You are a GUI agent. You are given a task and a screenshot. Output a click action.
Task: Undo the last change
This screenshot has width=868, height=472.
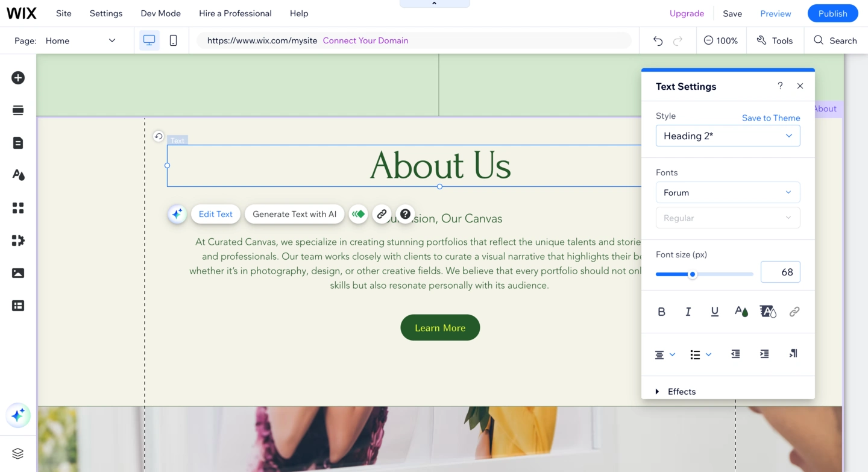pos(657,40)
